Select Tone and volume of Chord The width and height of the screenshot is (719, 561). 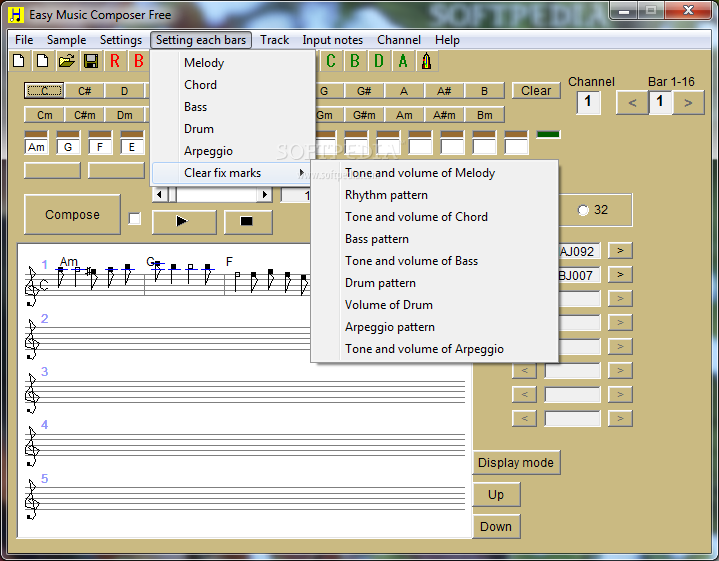pos(434,217)
